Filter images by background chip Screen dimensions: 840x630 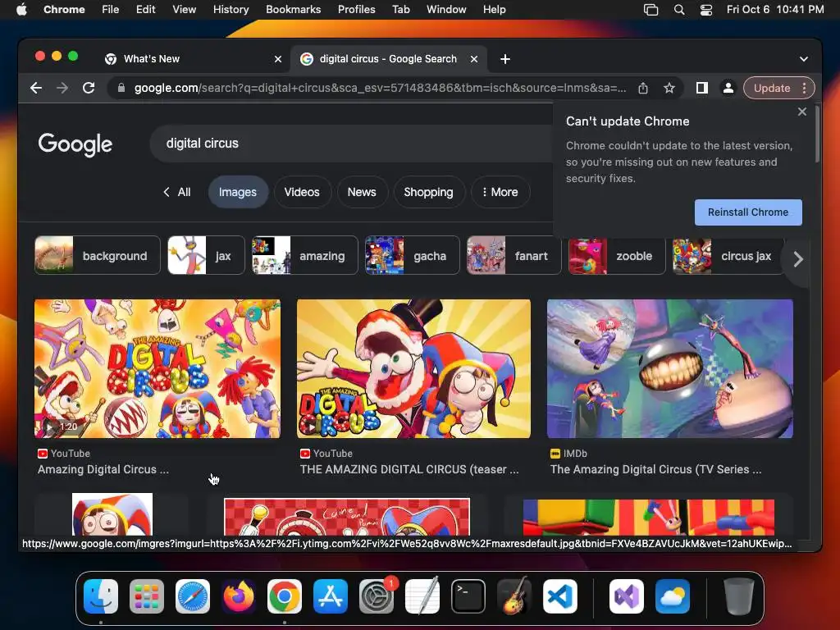[97, 256]
